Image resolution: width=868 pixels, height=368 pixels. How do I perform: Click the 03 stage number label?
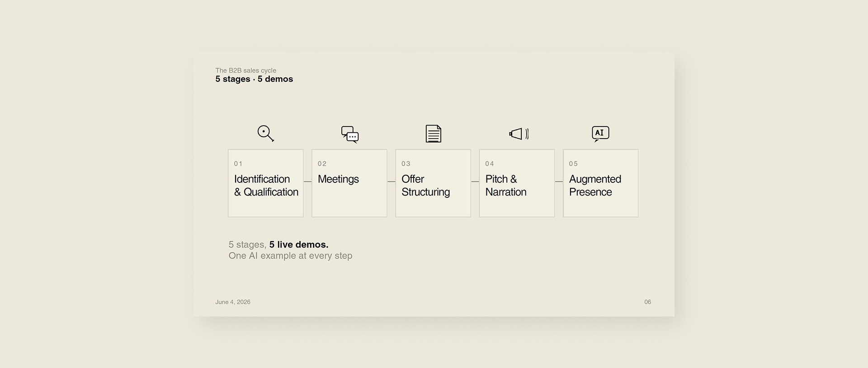406,163
